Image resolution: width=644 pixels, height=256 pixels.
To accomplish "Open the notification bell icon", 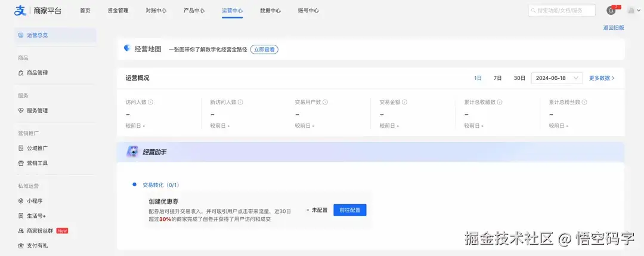I will pos(611,11).
